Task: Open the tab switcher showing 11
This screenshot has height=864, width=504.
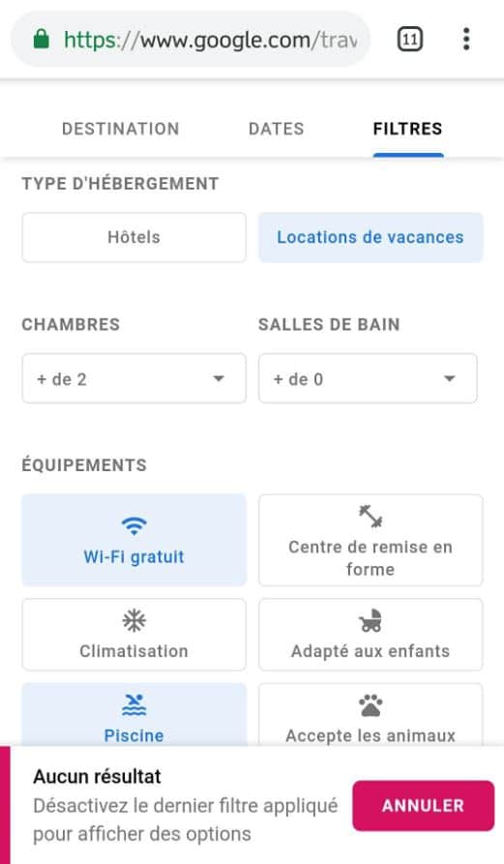Action: (x=410, y=40)
